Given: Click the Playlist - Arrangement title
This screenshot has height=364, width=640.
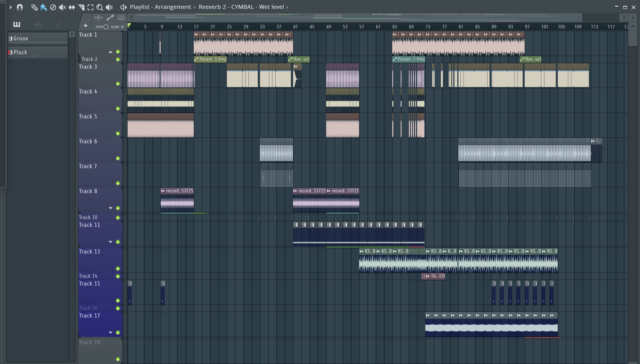Looking at the screenshot, I should coord(160,7).
